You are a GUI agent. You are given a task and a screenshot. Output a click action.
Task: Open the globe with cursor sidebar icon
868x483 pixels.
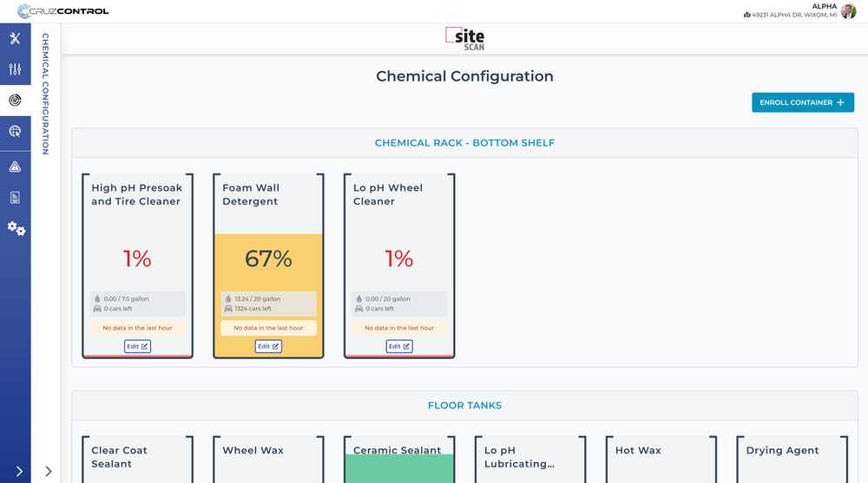(x=15, y=132)
